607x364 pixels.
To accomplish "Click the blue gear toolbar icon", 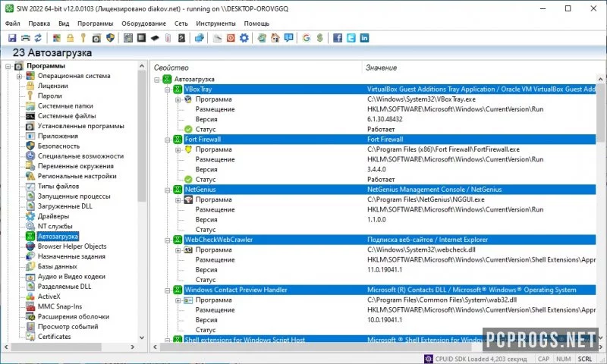I will coord(244,38).
